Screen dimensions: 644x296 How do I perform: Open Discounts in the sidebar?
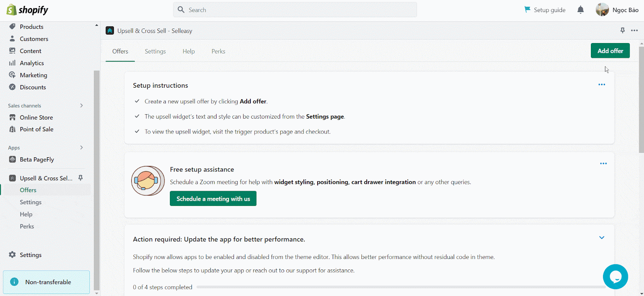tap(33, 87)
